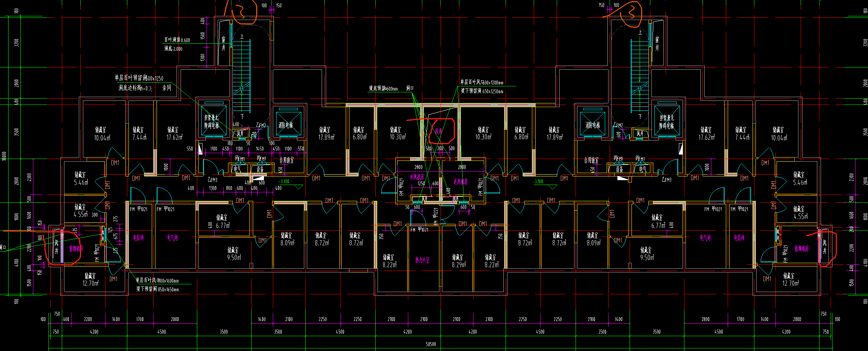
Task: Click the 675 dimension text
Action: 116,236
